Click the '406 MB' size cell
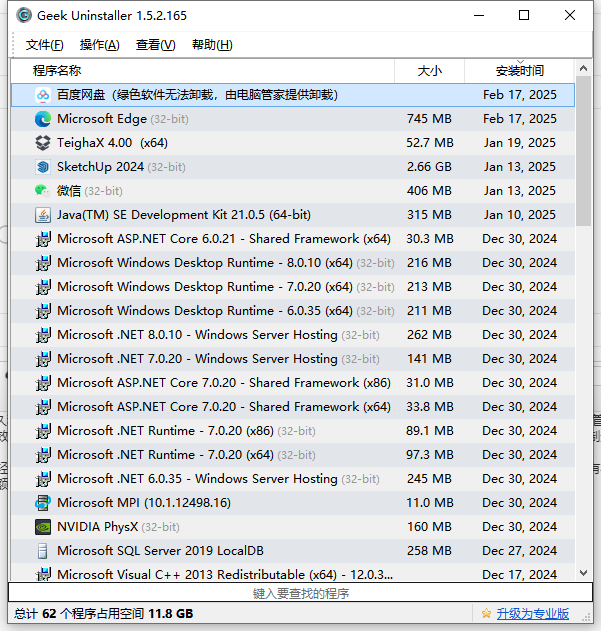 (429, 191)
